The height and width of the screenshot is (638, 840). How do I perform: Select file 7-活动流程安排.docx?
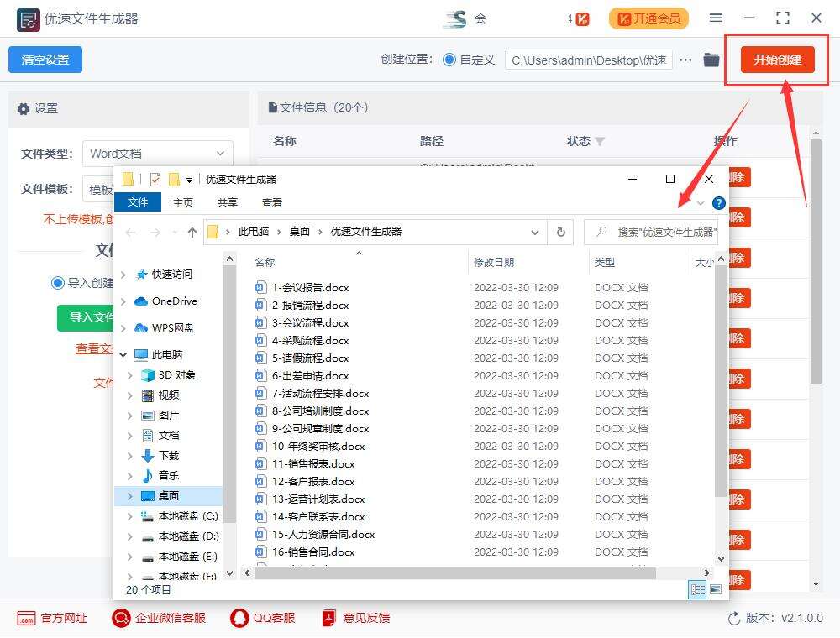320,394
